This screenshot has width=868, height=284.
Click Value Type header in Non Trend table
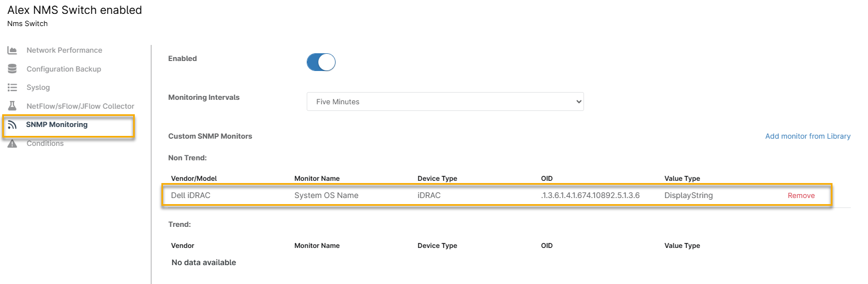(x=682, y=179)
